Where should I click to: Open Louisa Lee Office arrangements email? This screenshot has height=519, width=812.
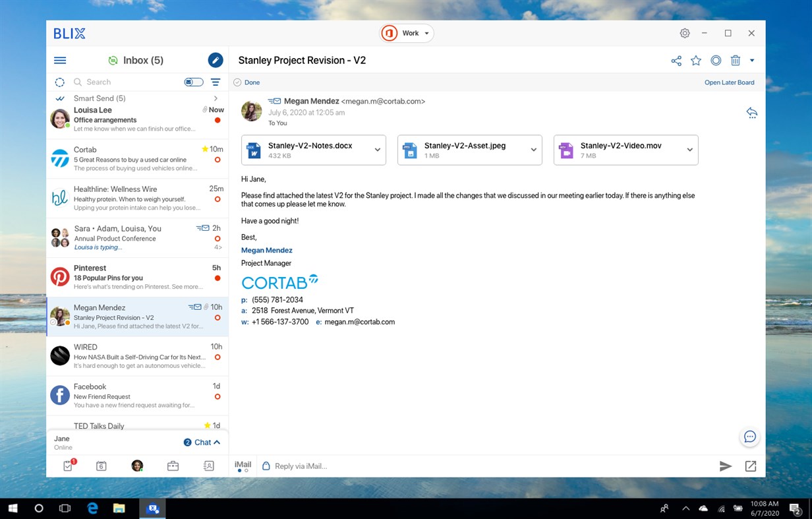click(137, 119)
